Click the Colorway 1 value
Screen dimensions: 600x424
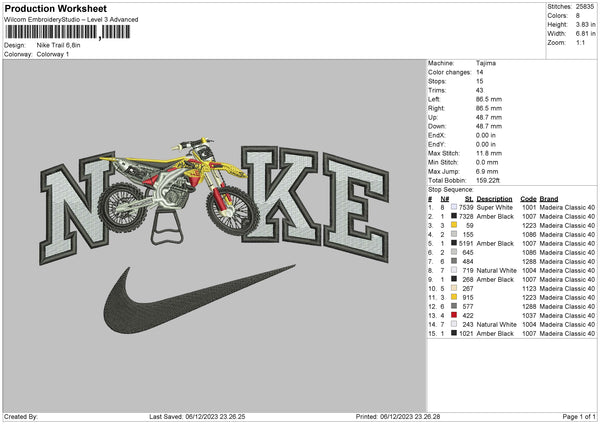tap(53, 54)
